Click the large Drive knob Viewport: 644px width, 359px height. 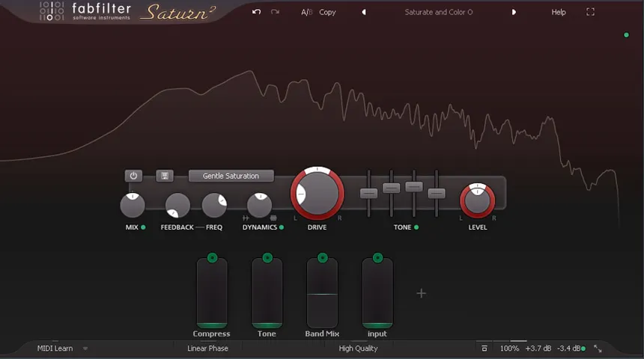(x=317, y=193)
